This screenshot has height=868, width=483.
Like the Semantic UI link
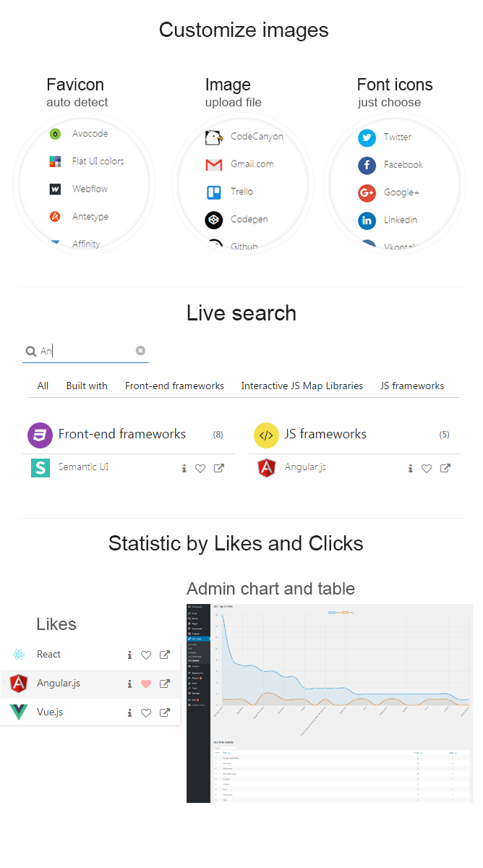[x=201, y=469]
